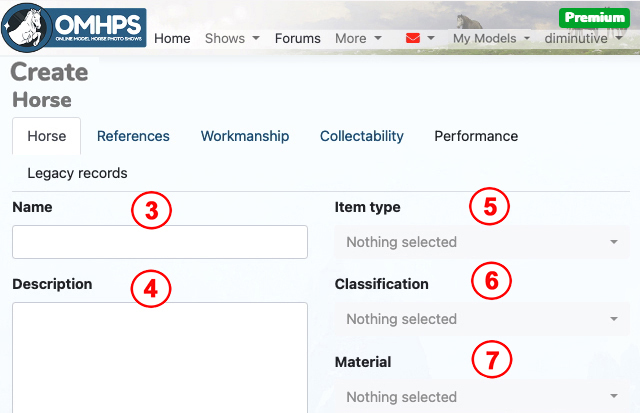Click the OMHPS horse logo

[x=74, y=29]
